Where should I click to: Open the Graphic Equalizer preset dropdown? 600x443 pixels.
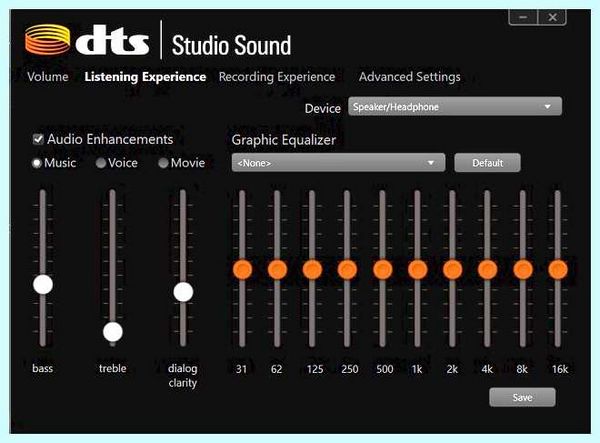click(338, 163)
